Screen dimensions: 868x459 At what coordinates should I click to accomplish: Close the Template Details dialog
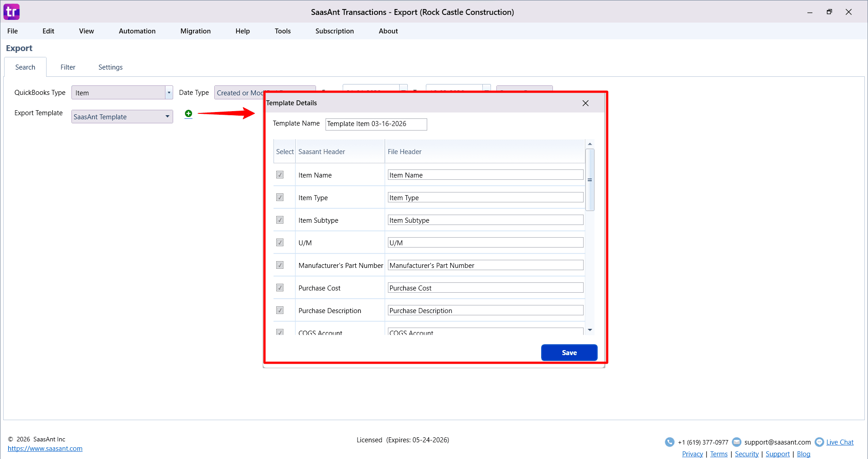[585, 103]
